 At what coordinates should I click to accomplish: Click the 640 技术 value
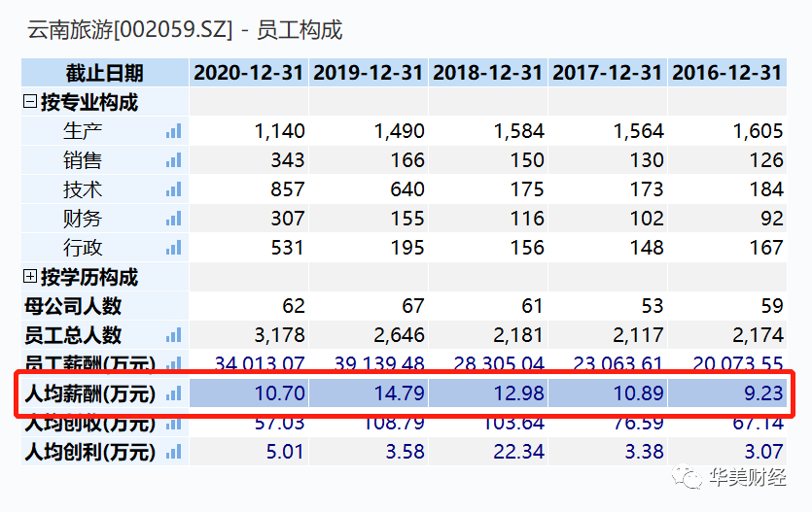(x=407, y=189)
